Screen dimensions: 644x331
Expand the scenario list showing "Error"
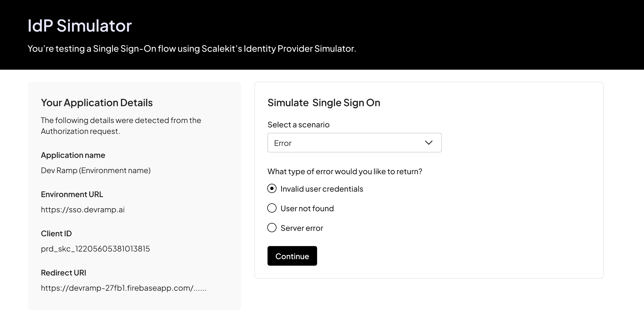(354, 143)
